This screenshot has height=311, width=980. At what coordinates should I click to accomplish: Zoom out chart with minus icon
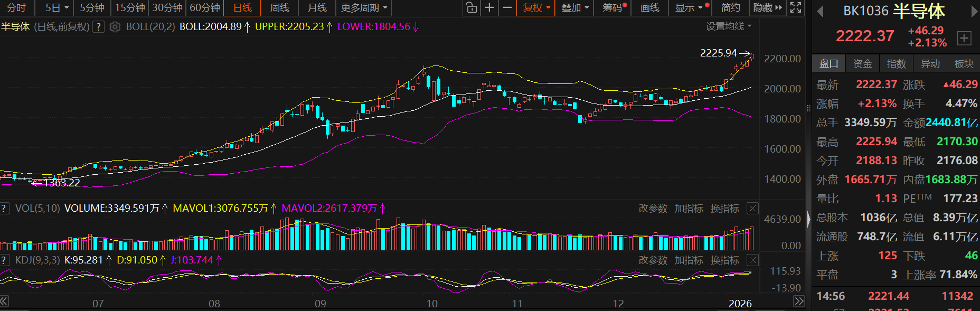point(507,8)
